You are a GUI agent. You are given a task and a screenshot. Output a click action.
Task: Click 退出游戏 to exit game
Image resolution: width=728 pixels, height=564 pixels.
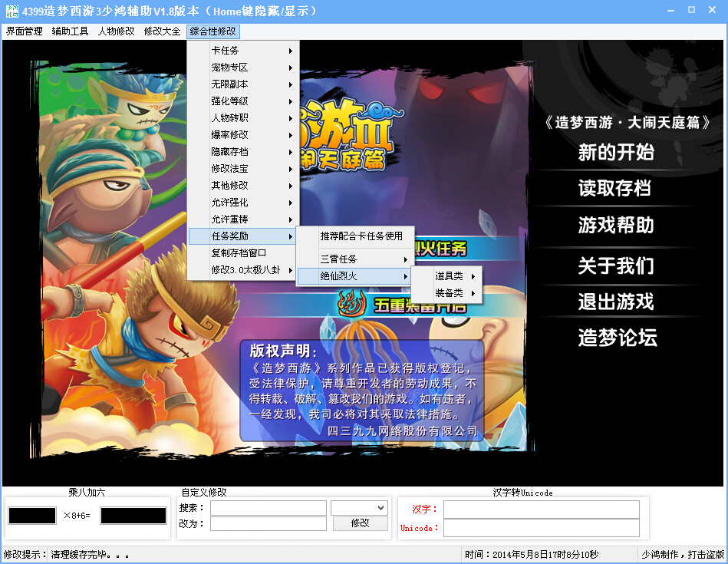(616, 302)
